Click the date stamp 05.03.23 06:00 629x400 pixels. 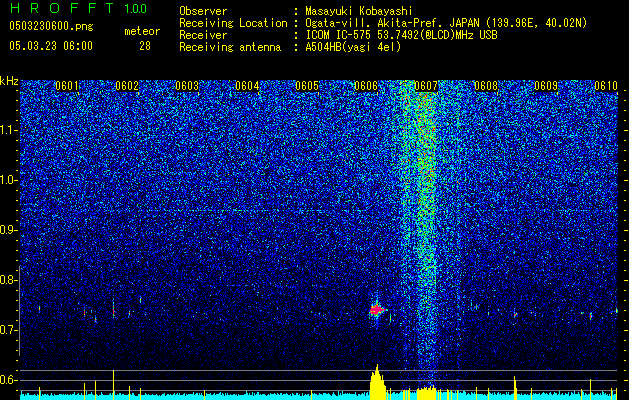click(51, 46)
